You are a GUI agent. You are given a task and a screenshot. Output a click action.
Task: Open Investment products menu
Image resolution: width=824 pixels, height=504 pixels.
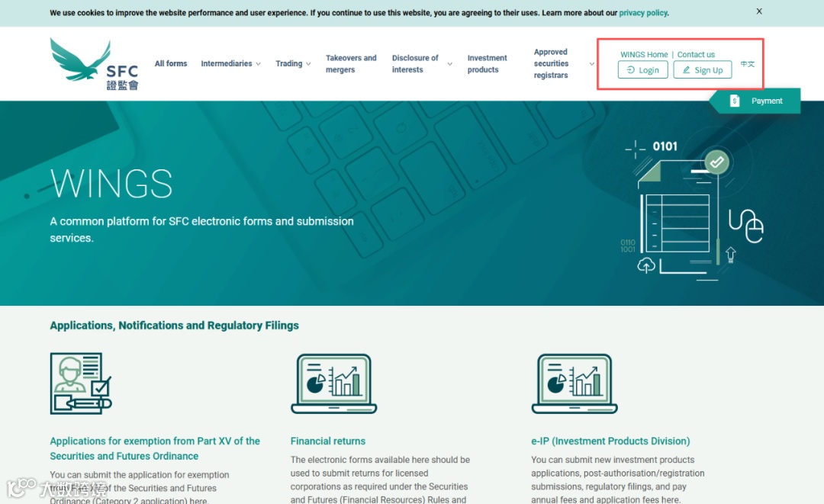487,63
